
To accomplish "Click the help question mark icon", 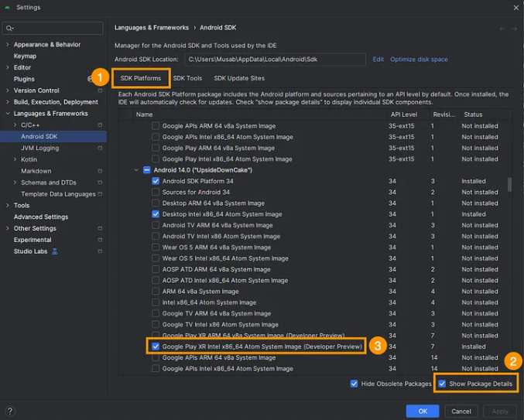I will 10,411.
